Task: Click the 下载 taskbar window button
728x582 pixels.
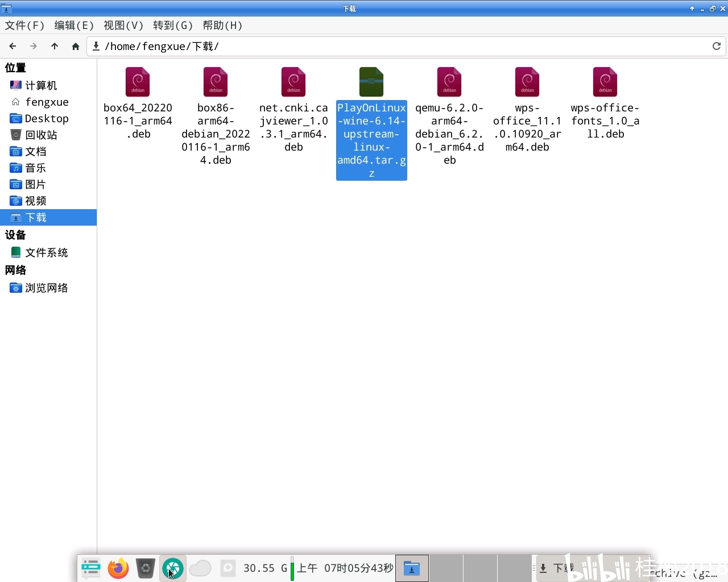Action: click(x=591, y=568)
